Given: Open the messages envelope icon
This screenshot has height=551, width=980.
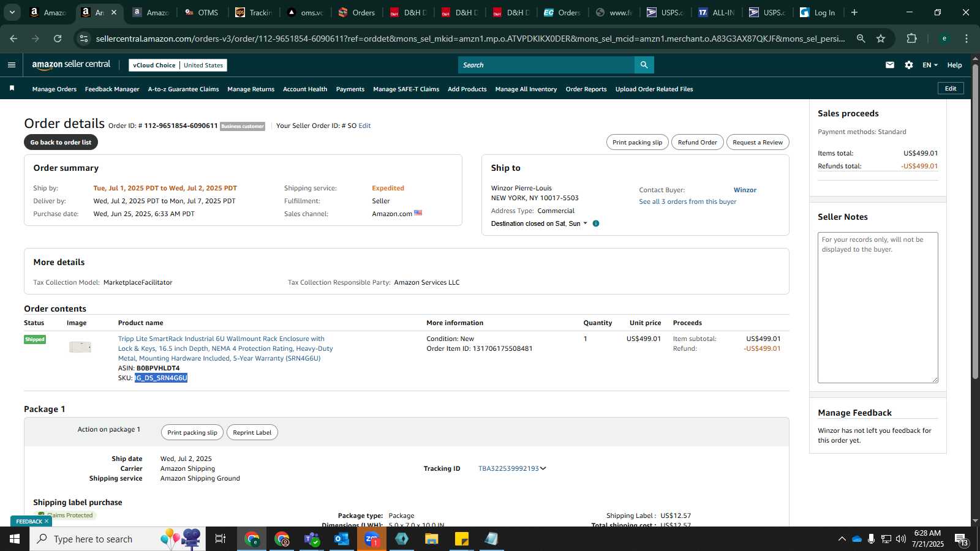Looking at the screenshot, I should [890, 65].
